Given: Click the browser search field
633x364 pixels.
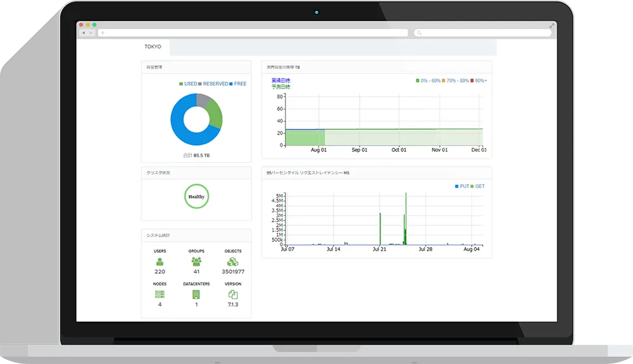Looking at the screenshot, I should tap(481, 33).
